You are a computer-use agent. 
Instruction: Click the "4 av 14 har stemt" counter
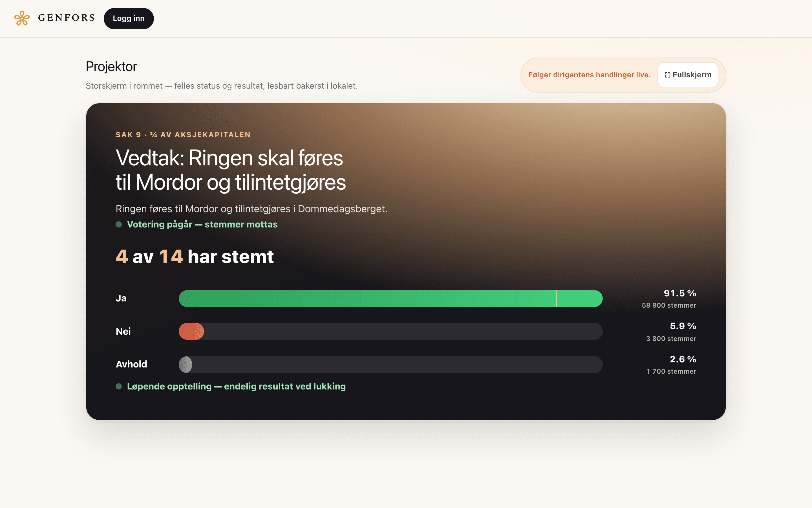[x=195, y=257]
